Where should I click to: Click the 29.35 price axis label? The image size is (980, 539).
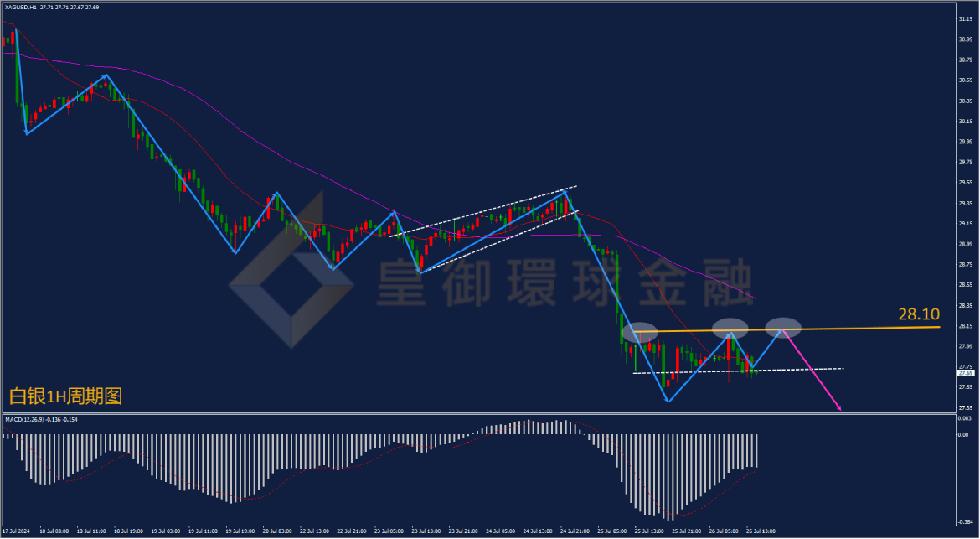pyautogui.click(x=965, y=203)
